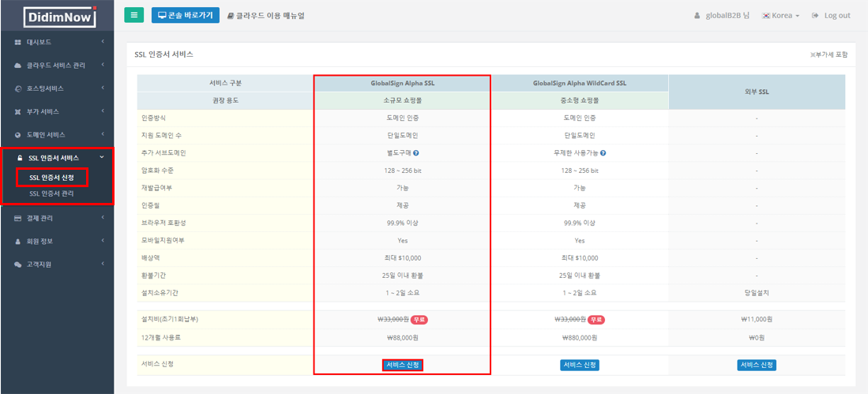Click help icon next to 무제한 사용가능
Viewport: 868px width, 394px height.
point(603,152)
